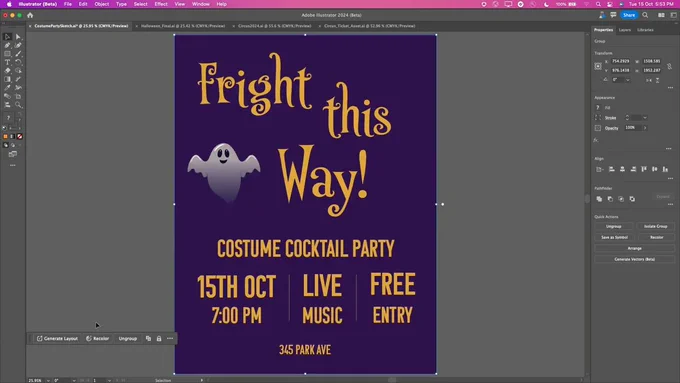680x383 pixels.
Task: Open the rotation angle dropdown in Transform
Action: (x=628, y=80)
